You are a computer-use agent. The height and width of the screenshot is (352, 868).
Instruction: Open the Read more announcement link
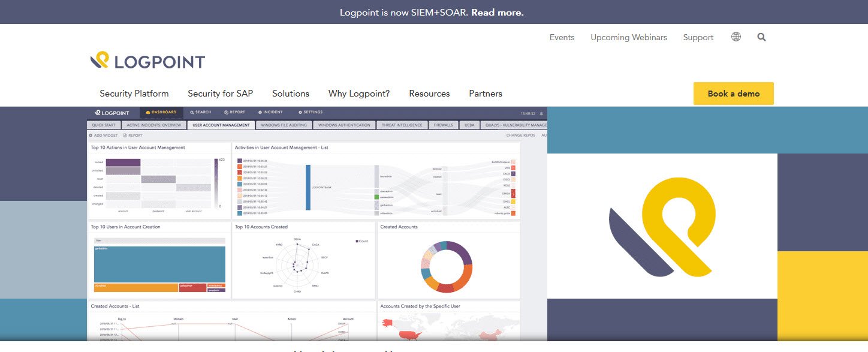(x=497, y=12)
